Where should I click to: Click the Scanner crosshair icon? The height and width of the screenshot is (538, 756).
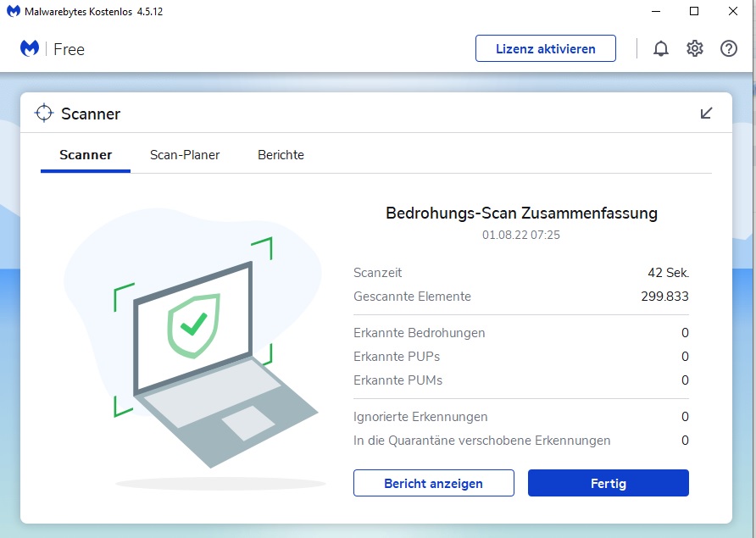coord(44,113)
